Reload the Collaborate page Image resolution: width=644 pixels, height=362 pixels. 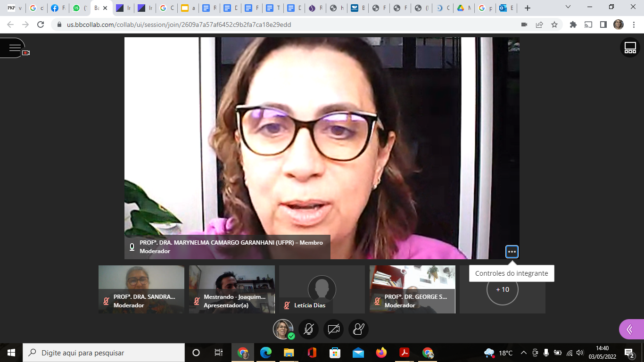click(41, 25)
